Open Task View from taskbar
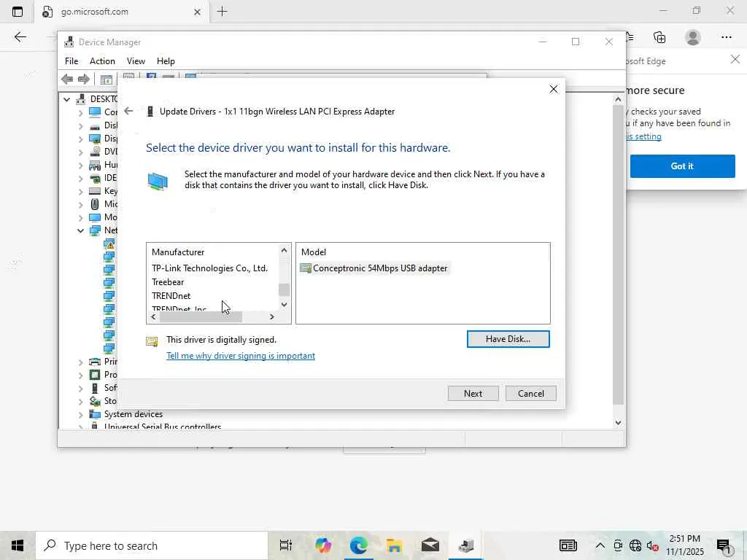This screenshot has width=747, height=560. point(286,545)
